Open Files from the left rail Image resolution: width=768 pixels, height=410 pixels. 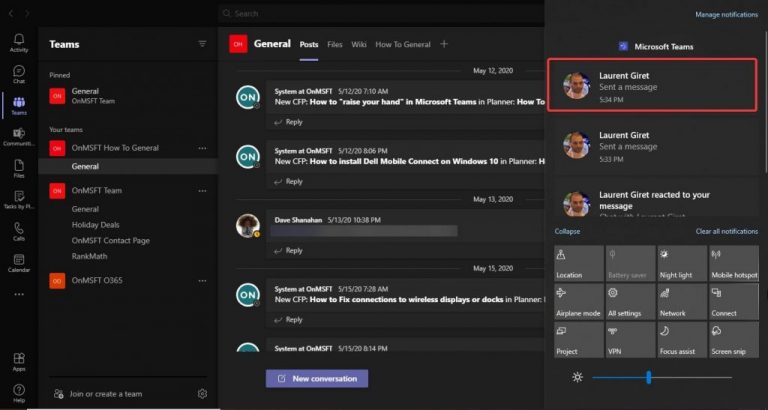pyautogui.click(x=19, y=169)
